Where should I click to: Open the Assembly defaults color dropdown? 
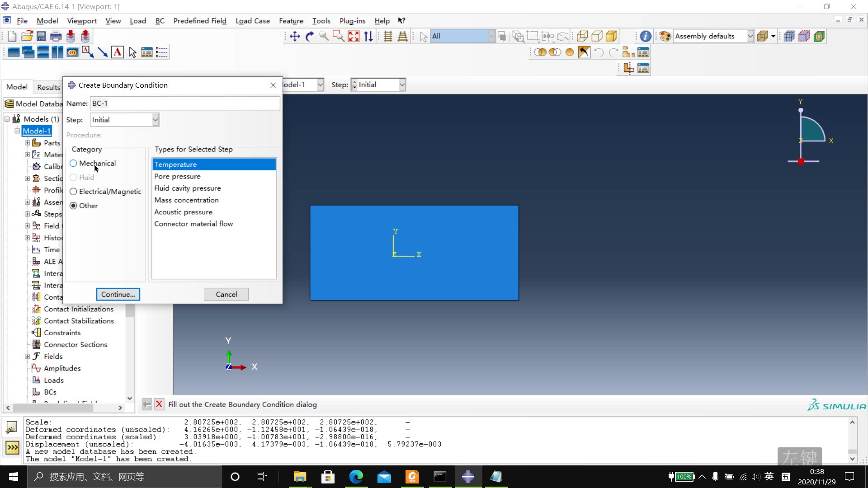click(x=750, y=36)
